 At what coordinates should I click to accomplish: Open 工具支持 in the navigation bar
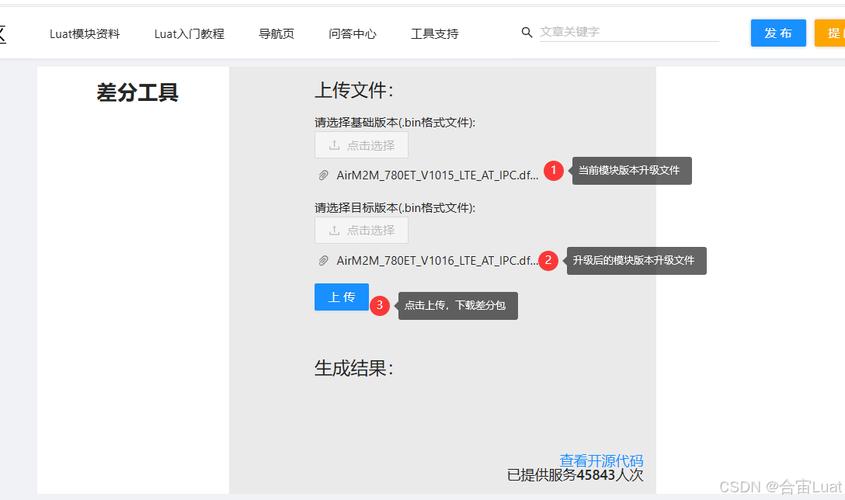point(434,34)
